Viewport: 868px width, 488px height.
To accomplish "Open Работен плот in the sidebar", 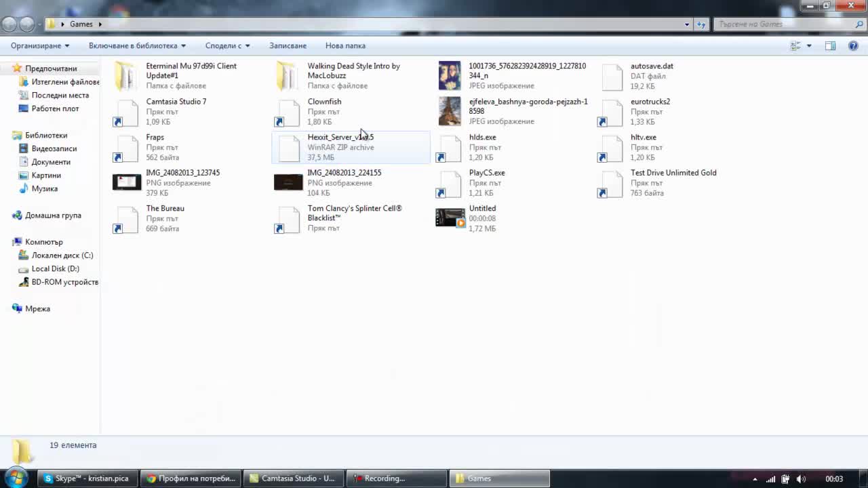I will point(55,108).
